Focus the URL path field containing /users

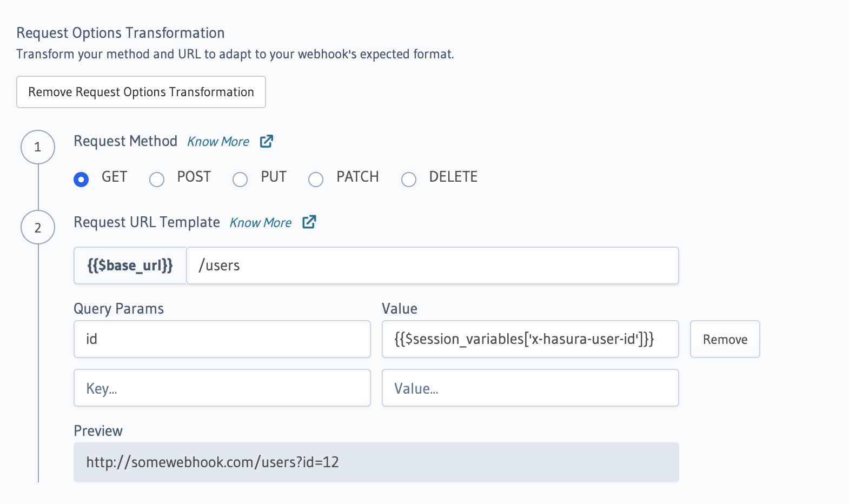[x=432, y=266]
